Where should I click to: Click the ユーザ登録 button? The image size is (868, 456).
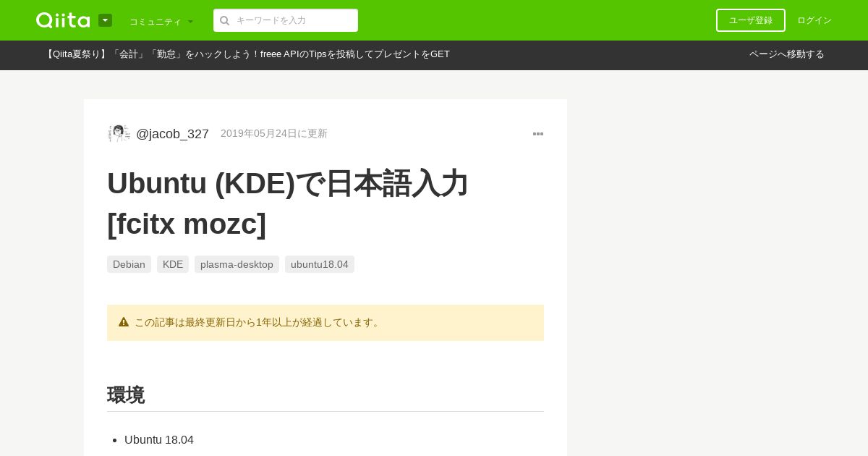click(x=751, y=20)
